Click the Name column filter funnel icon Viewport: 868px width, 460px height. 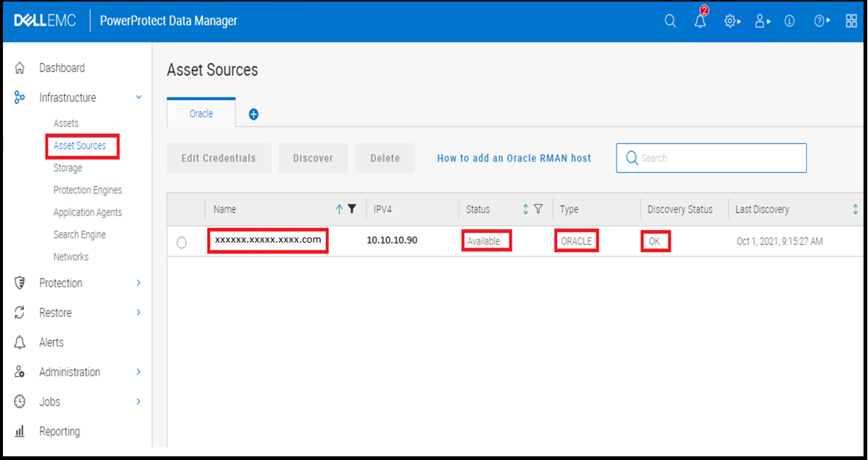352,209
